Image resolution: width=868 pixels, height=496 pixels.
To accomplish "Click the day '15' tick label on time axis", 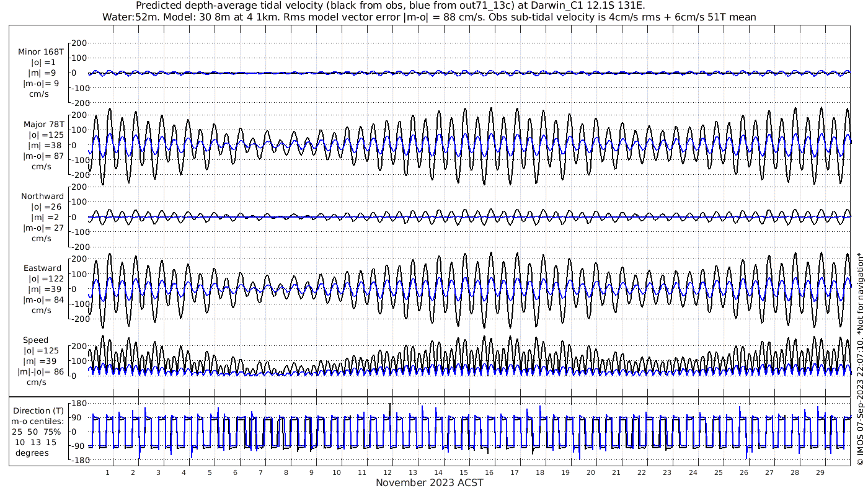I will [464, 472].
